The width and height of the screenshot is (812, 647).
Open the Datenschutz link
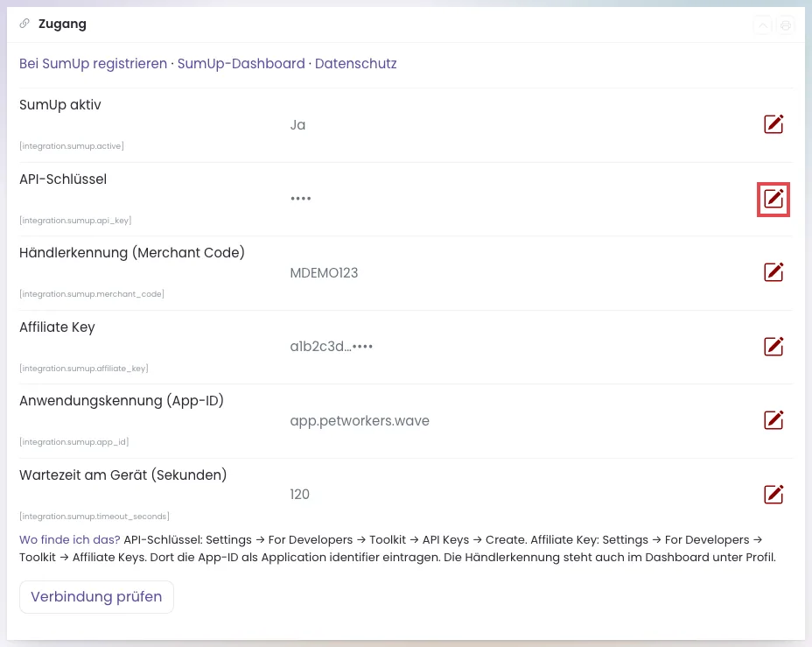356,64
